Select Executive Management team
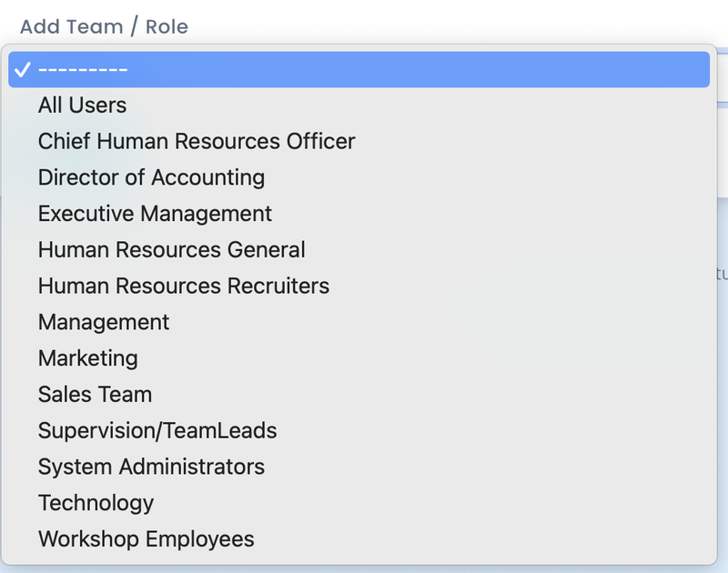 tap(155, 214)
